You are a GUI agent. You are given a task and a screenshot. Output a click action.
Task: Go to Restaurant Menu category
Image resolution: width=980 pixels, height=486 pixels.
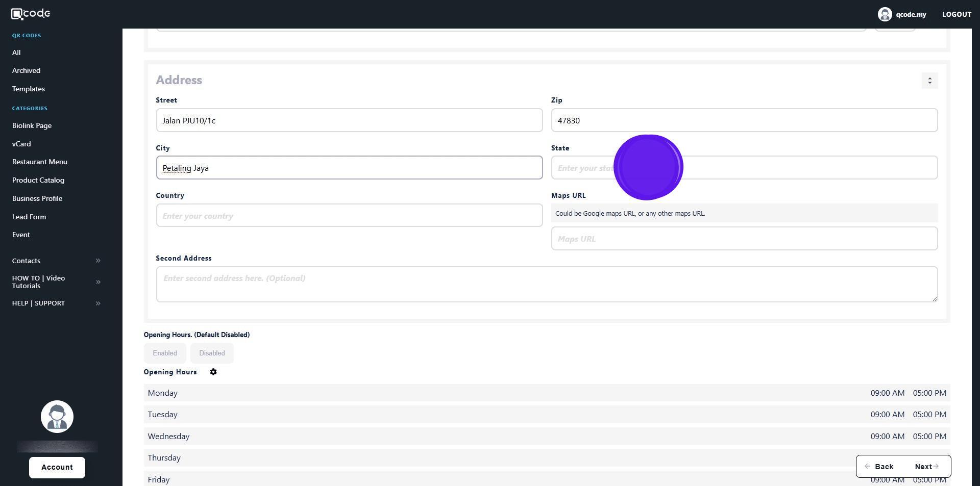coord(40,162)
